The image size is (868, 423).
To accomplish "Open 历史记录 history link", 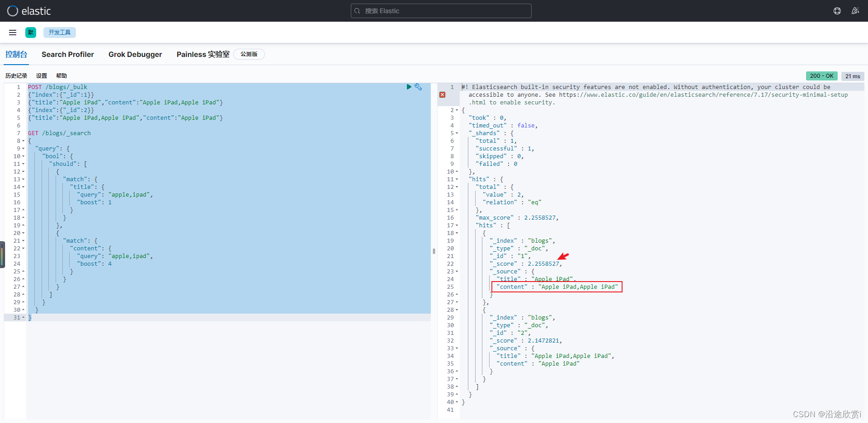I will (16, 76).
